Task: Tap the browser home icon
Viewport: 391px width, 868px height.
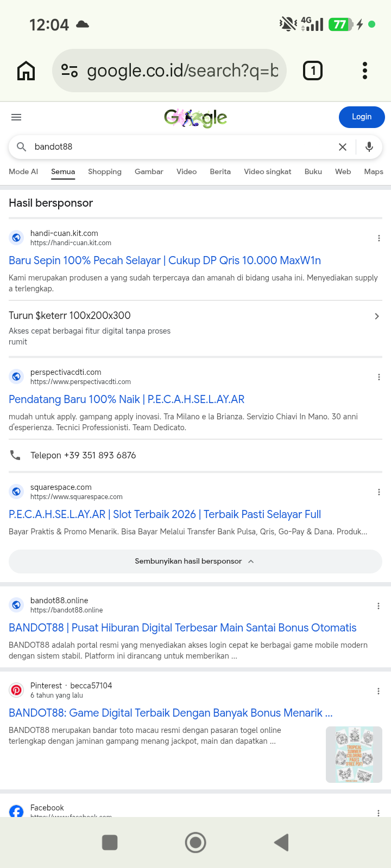Action: (x=26, y=71)
